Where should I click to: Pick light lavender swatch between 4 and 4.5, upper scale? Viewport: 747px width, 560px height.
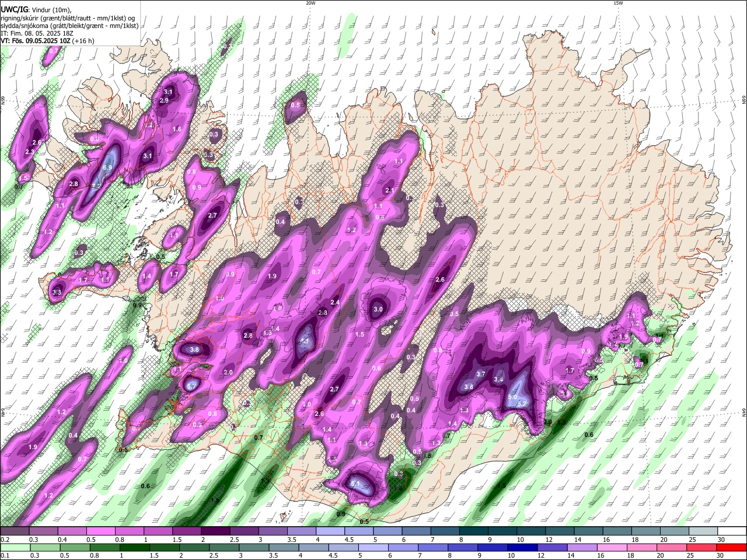tap(330, 531)
